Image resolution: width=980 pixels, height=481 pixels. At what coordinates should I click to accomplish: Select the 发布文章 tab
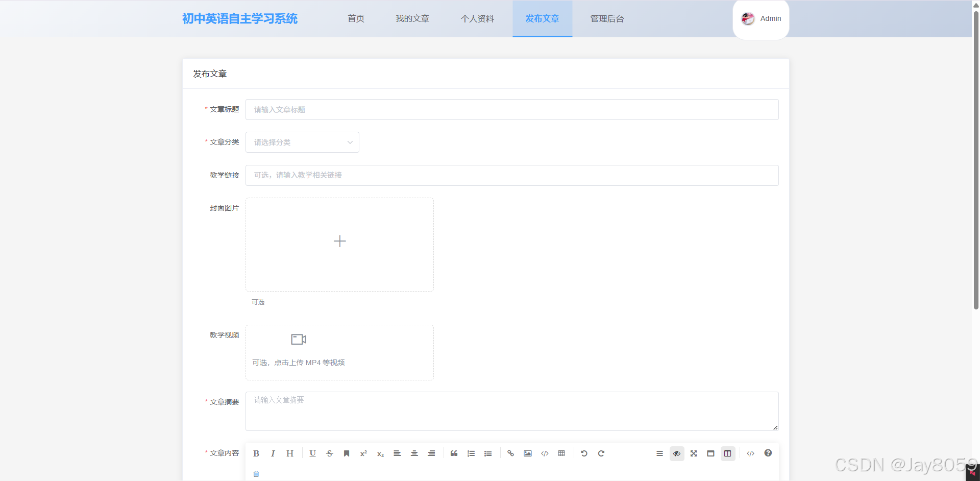pos(543,19)
